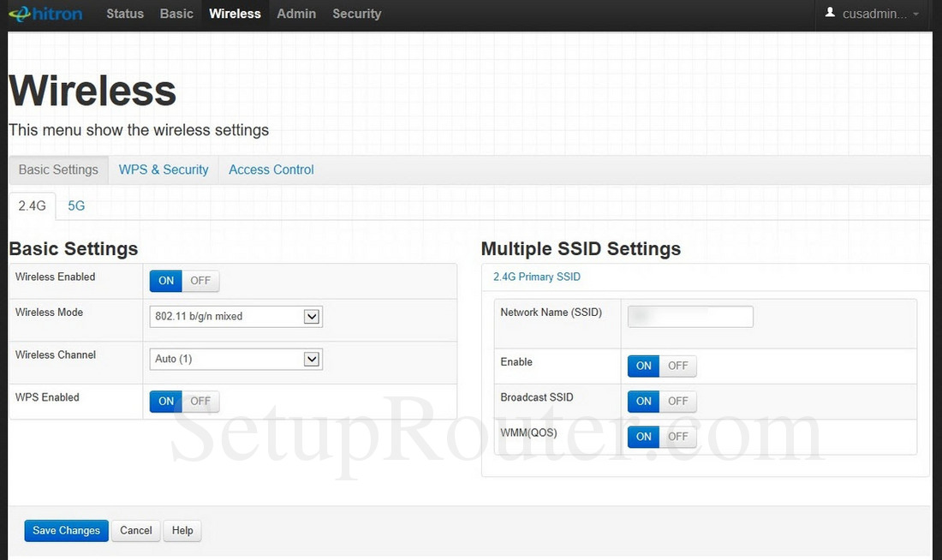
Task: Save the wireless settings changes
Action: (66, 530)
